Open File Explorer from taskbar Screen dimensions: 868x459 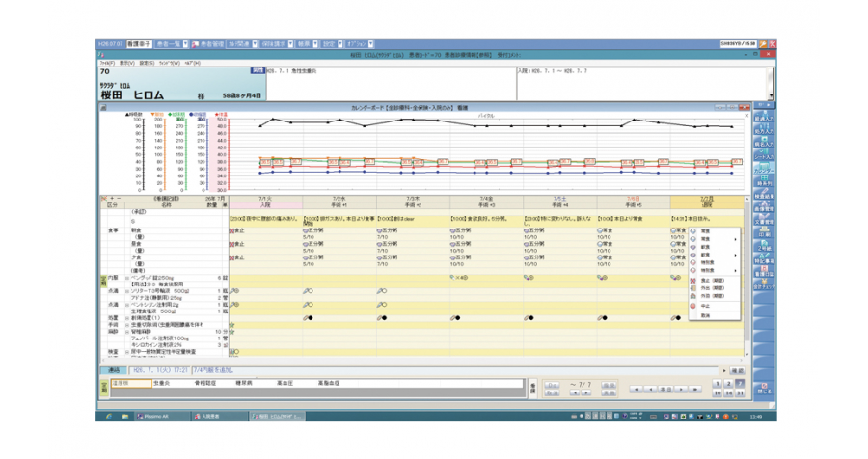[125, 416]
